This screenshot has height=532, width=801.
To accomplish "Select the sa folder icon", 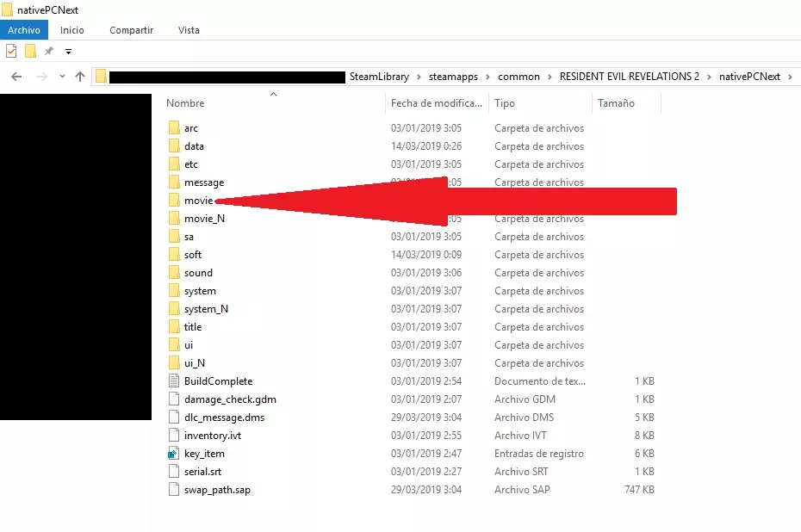I will [x=174, y=237].
